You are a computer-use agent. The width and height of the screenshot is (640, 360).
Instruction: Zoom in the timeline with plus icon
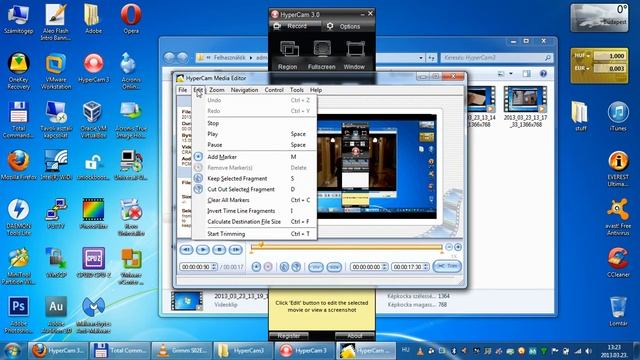point(458,247)
